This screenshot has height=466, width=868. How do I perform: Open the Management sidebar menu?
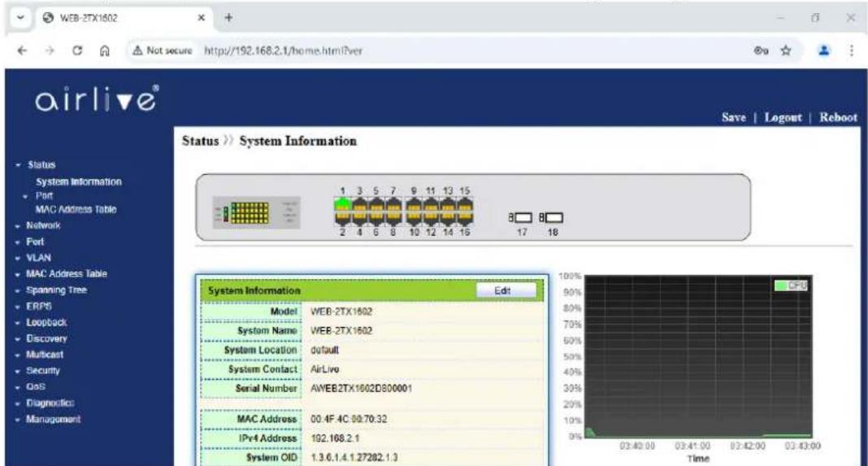pyautogui.click(x=53, y=419)
